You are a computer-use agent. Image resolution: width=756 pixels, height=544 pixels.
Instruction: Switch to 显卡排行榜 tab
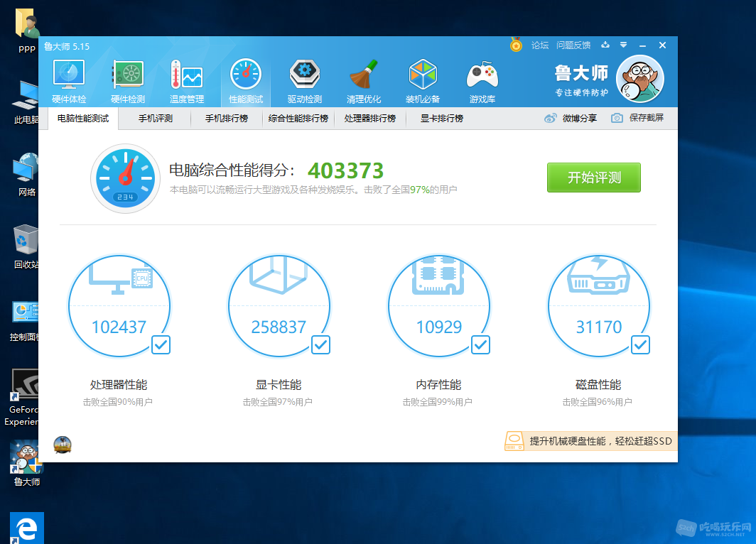coord(442,119)
